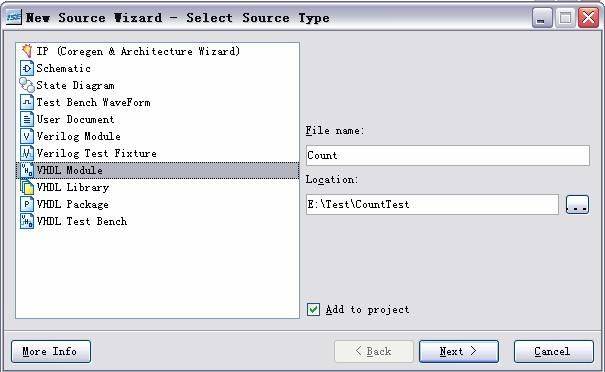The image size is (605, 372).
Task: Select the User Document icon
Action: coord(27,119)
